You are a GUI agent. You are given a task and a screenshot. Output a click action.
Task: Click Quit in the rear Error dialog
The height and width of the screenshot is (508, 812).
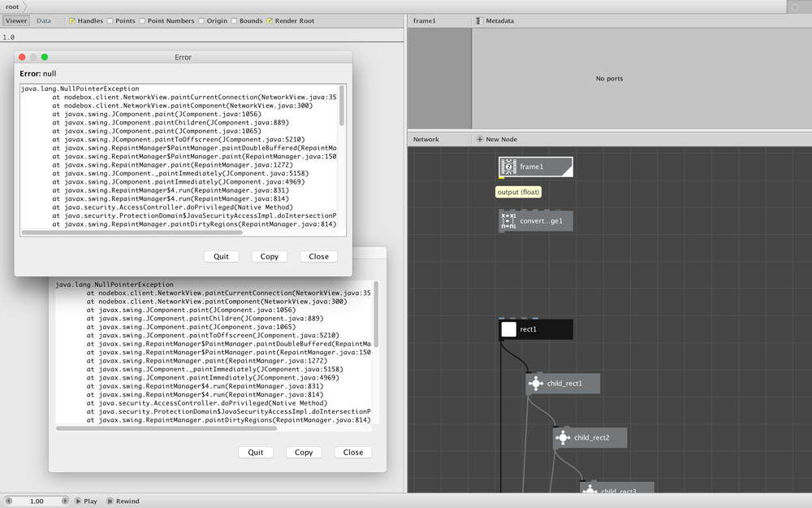(x=255, y=453)
